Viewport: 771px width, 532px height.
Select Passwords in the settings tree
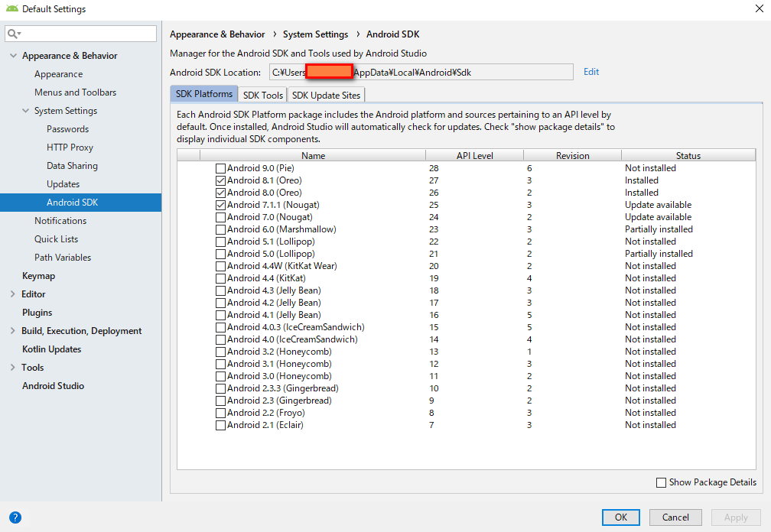tap(68, 129)
